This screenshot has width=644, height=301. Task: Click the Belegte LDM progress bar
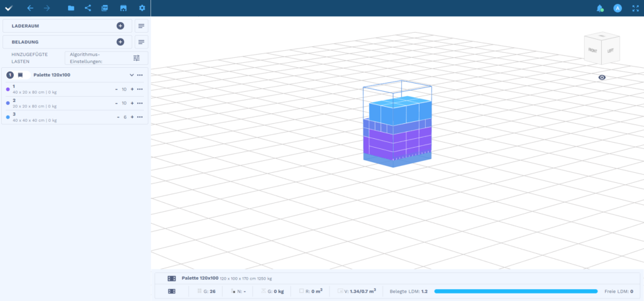(x=515, y=292)
